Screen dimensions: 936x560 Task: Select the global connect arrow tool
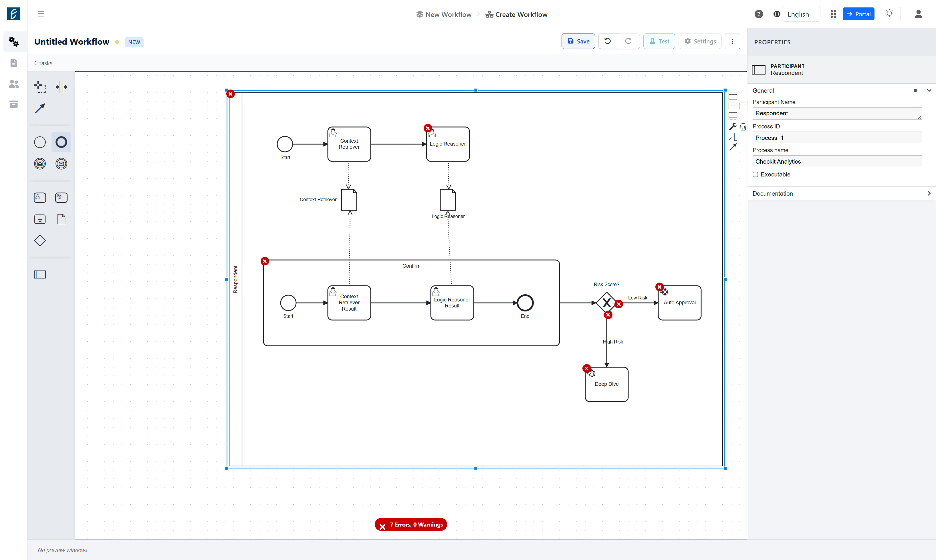pyautogui.click(x=40, y=108)
